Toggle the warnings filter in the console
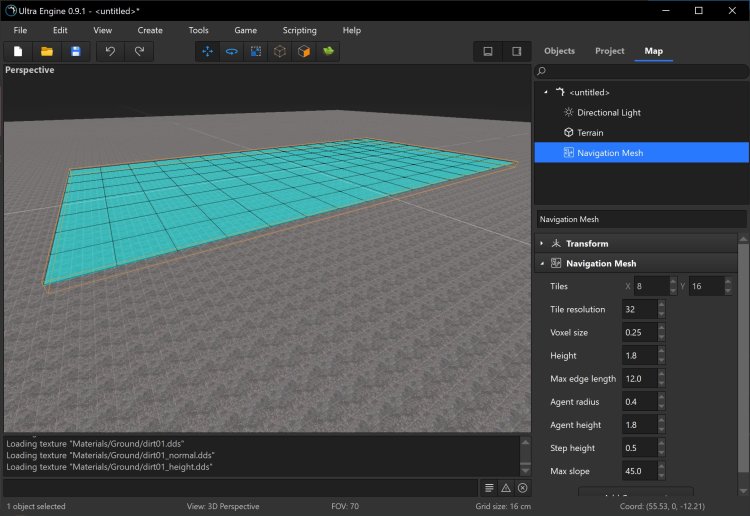The height and width of the screenshot is (516, 750). pos(505,488)
